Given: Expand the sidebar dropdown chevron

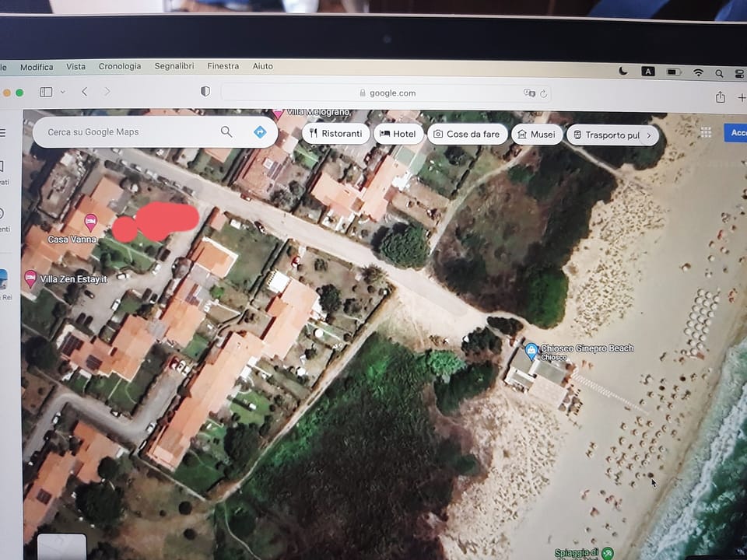Looking at the screenshot, I should 62,92.
